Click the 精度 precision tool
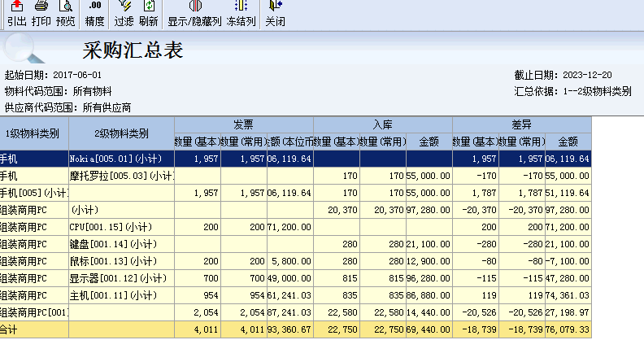Viewport: 644px width, 340px height. (x=94, y=14)
